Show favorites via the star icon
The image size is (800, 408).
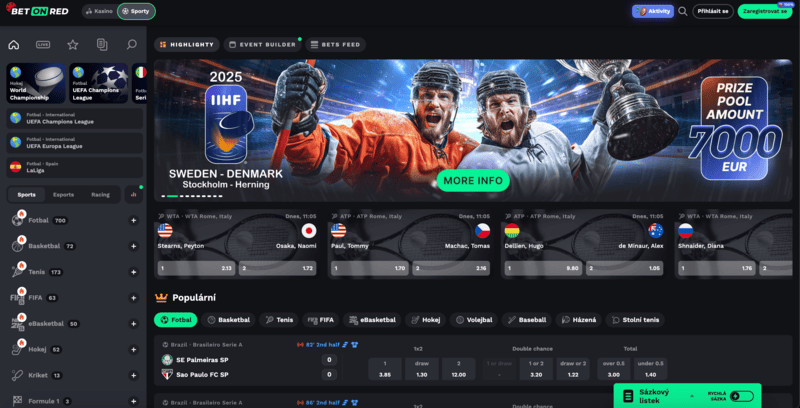tap(72, 45)
